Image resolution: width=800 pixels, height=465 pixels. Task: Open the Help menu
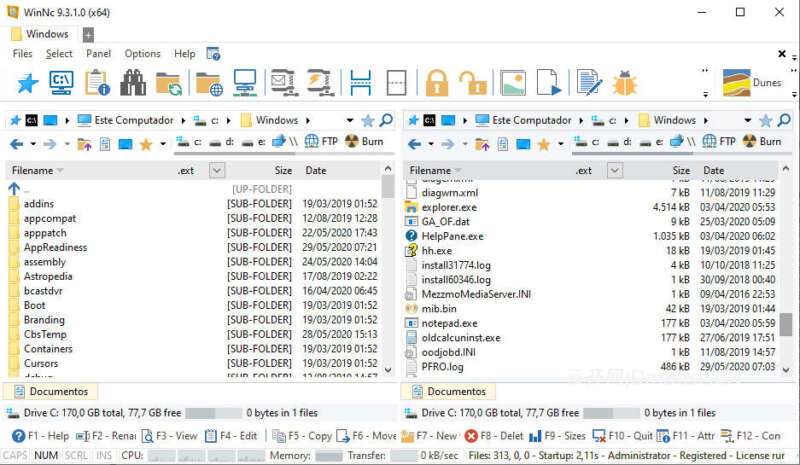pos(185,54)
